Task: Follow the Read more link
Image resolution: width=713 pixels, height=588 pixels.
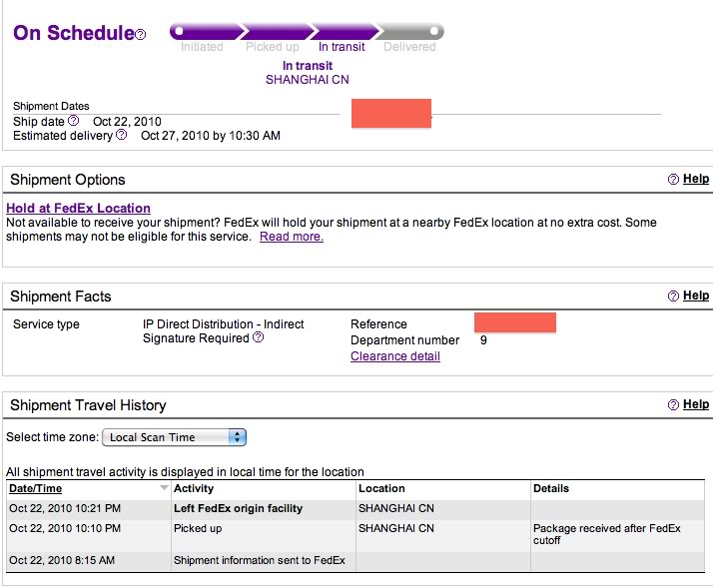Action: (x=292, y=237)
